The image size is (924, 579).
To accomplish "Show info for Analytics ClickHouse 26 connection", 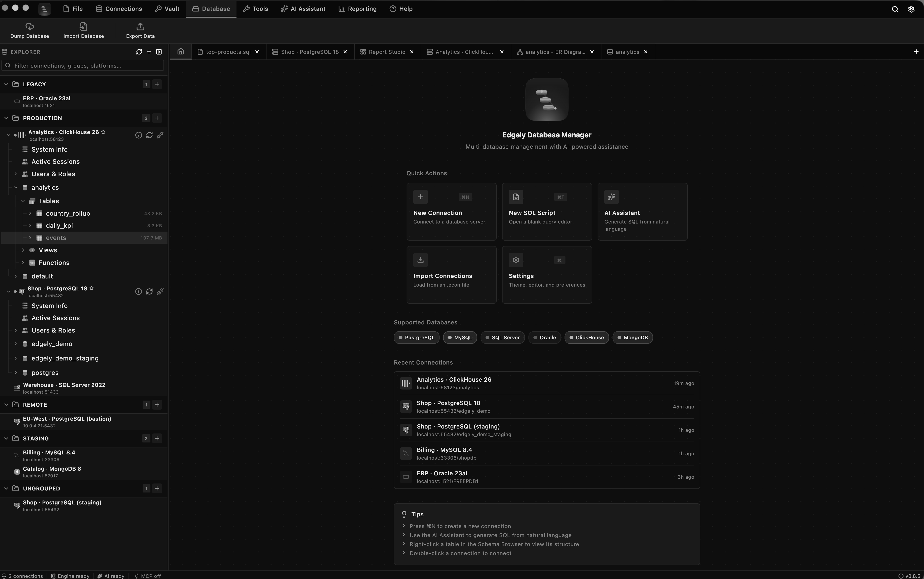I will click(139, 135).
